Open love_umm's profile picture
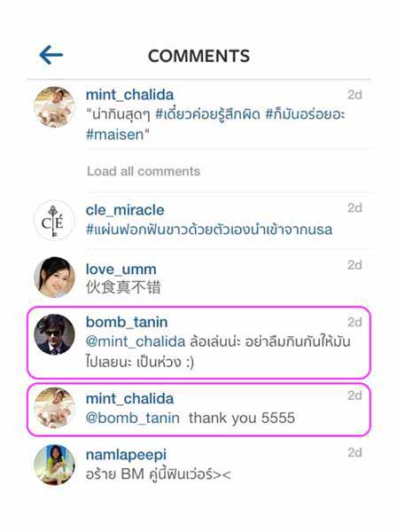This screenshot has height=532, width=397. click(x=54, y=278)
